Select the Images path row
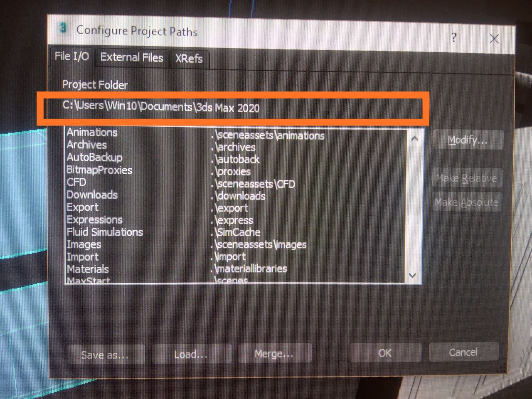Viewport: 532px width, 399px height. coord(236,244)
